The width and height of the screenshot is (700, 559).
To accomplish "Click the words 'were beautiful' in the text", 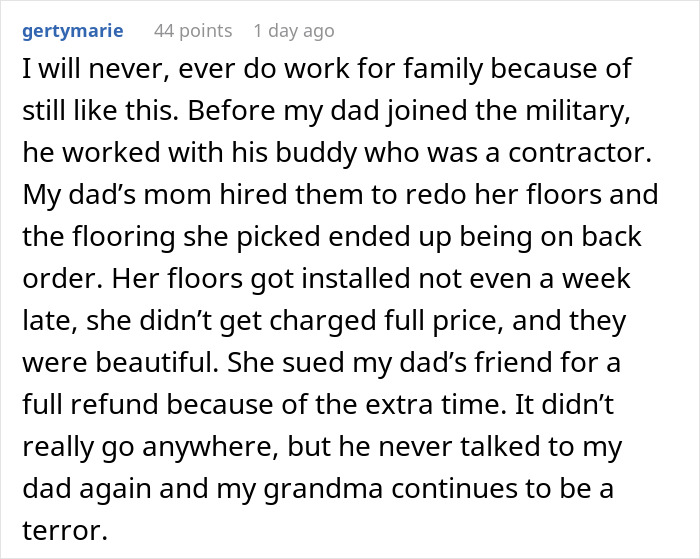I will [x=121, y=362].
